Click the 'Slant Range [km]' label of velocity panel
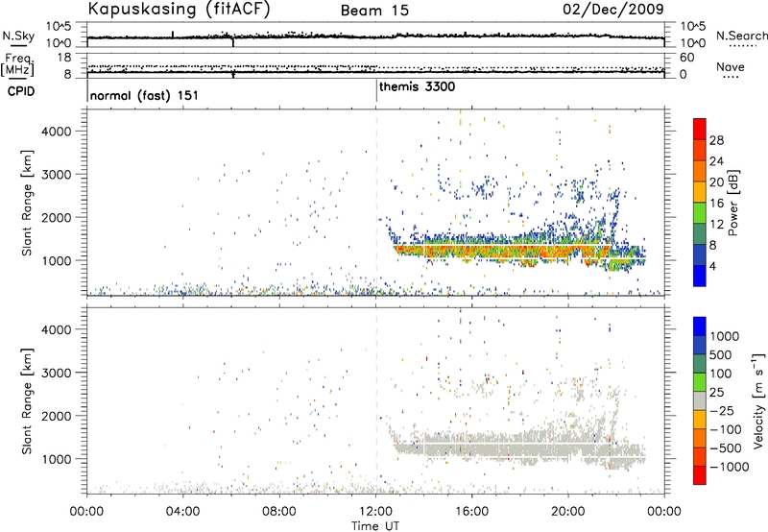768x532 pixels. pyautogui.click(x=27, y=401)
